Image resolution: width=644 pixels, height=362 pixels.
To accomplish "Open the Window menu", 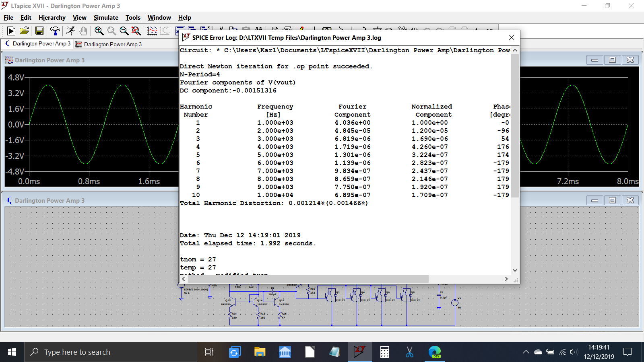I will click(159, 18).
